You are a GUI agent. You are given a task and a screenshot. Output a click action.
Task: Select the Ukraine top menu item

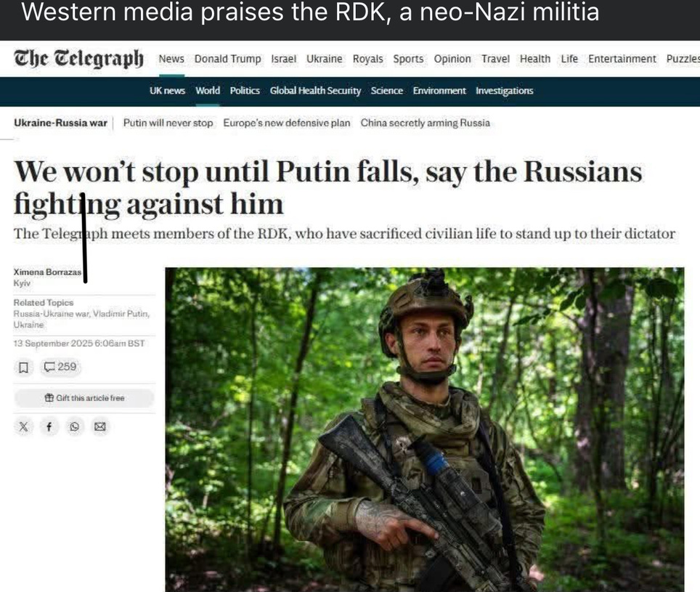(x=324, y=59)
